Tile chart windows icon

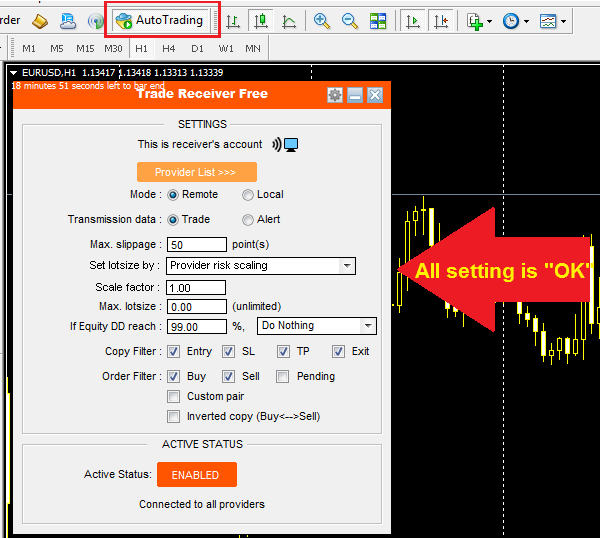pyautogui.click(x=378, y=21)
